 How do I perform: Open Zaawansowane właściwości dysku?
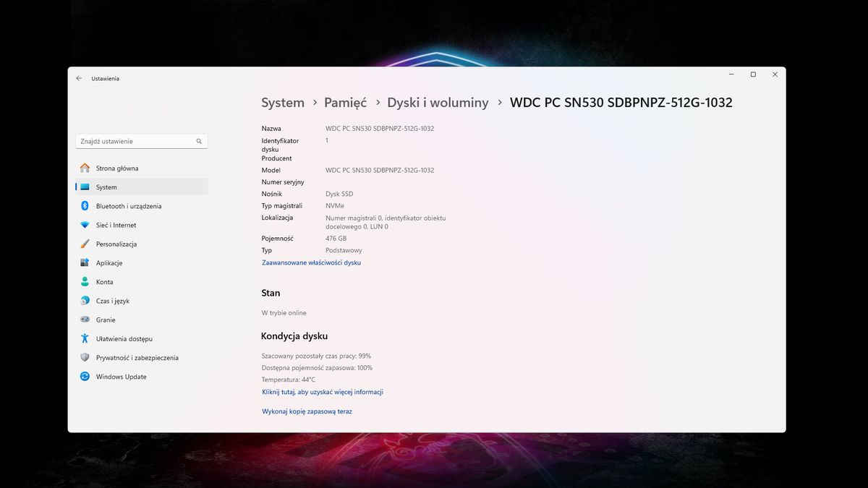(311, 262)
